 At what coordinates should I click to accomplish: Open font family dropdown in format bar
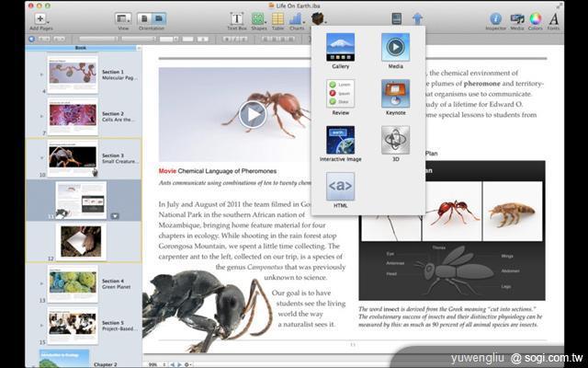coord(139,39)
